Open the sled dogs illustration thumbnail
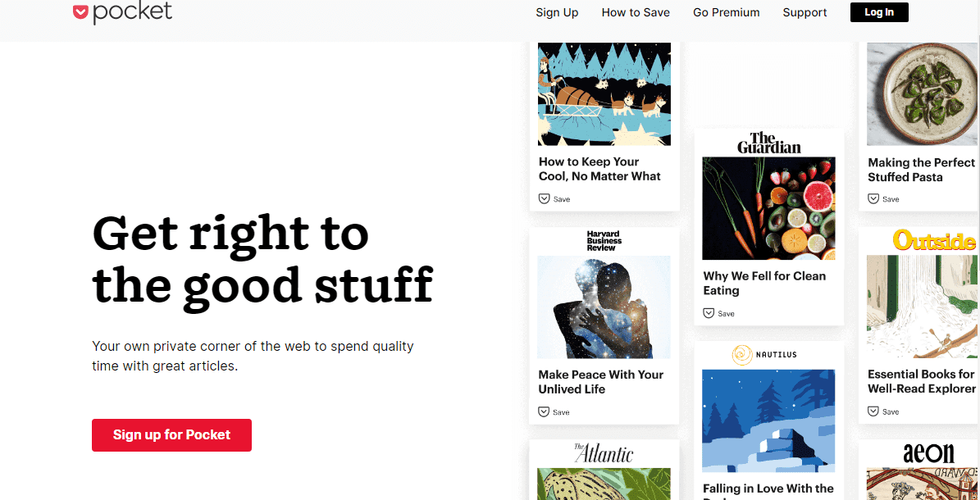This screenshot has height=500, width=980. [604, 93]
